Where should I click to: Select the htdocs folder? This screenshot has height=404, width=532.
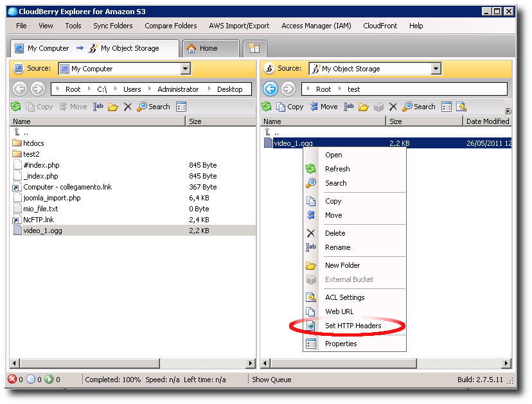[x=33, y=143]
